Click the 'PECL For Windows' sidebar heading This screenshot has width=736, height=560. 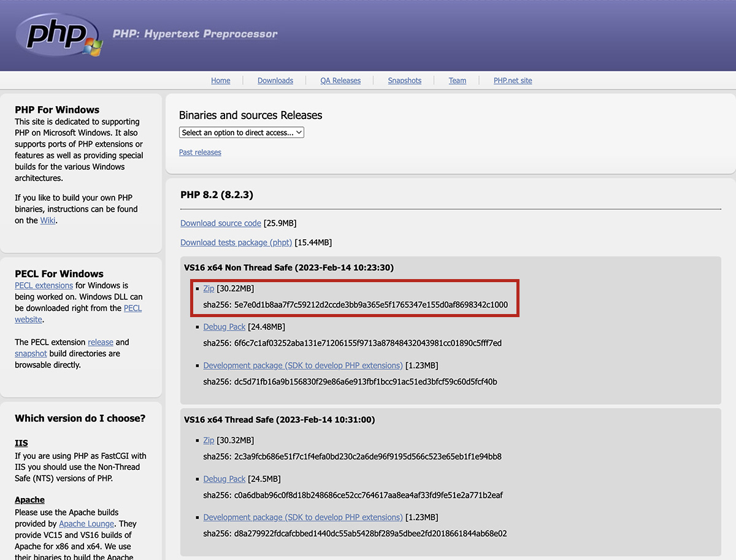coord(59,274)
